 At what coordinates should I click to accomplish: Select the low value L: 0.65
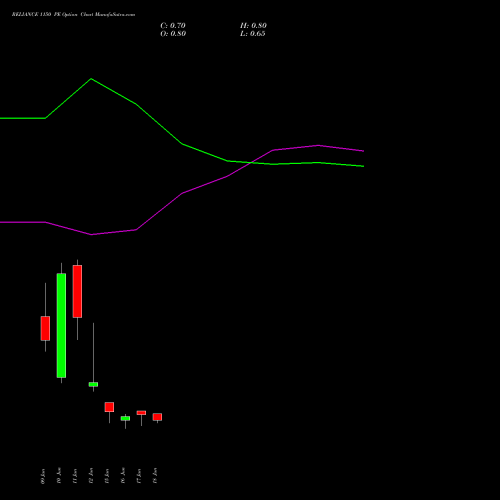[x=253, y=34]
